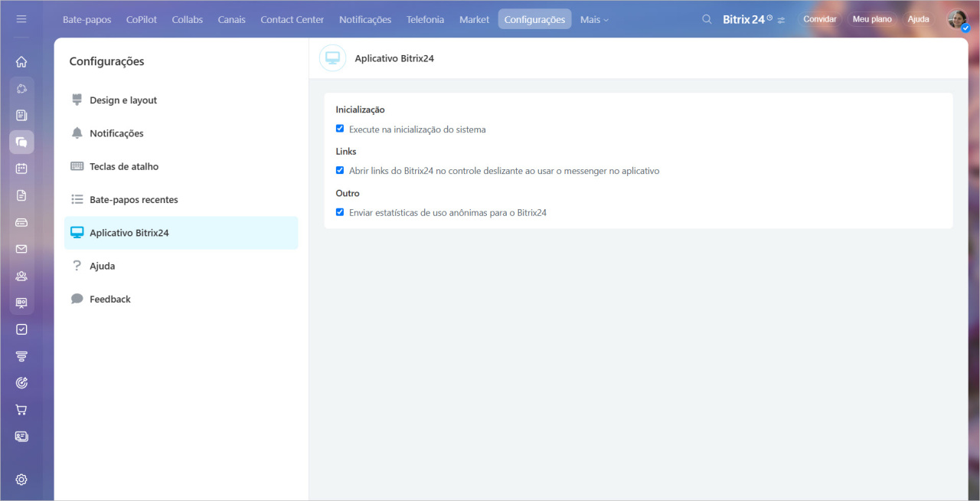980x501 pixels.
Task: Open the Collab circular-nodes sidebar icon
Action: click(x=21, y=89)
